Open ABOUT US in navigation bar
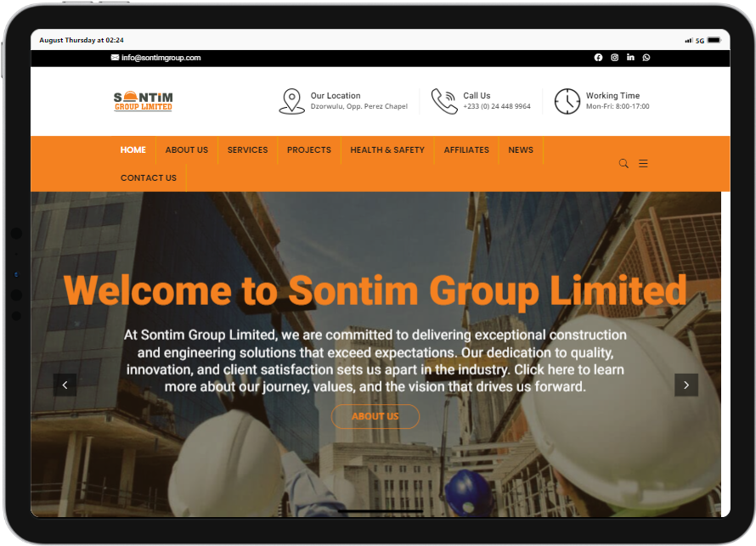Image resolution: width=756 pixels, height=546 pixels. click(187, 149)
